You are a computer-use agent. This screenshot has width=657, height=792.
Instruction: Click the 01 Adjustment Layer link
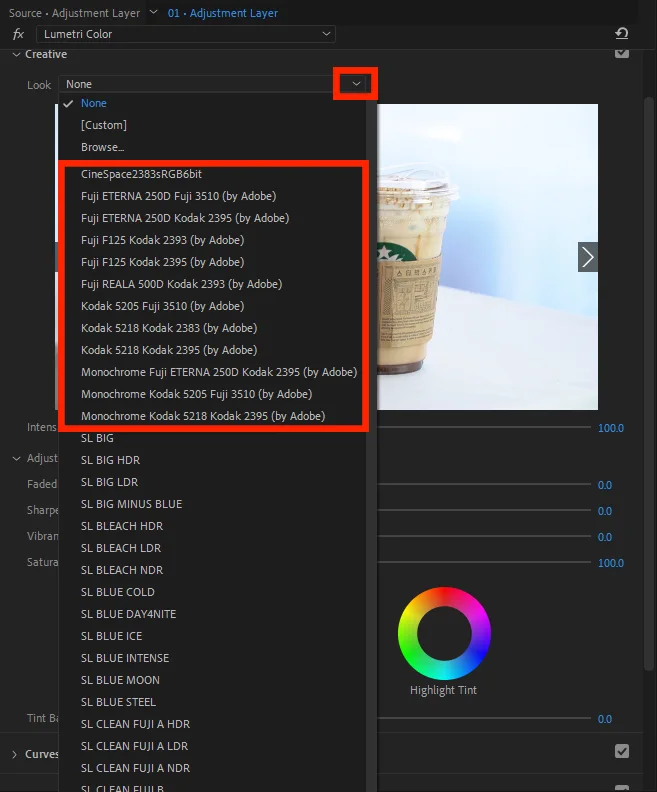pos(223,13)
